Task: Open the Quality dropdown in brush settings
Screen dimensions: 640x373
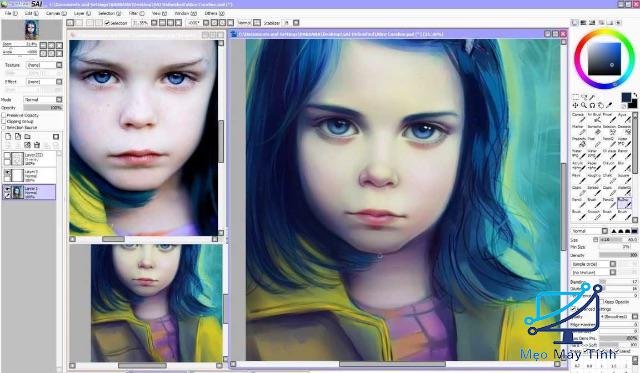Action: (x=619, y=316)
